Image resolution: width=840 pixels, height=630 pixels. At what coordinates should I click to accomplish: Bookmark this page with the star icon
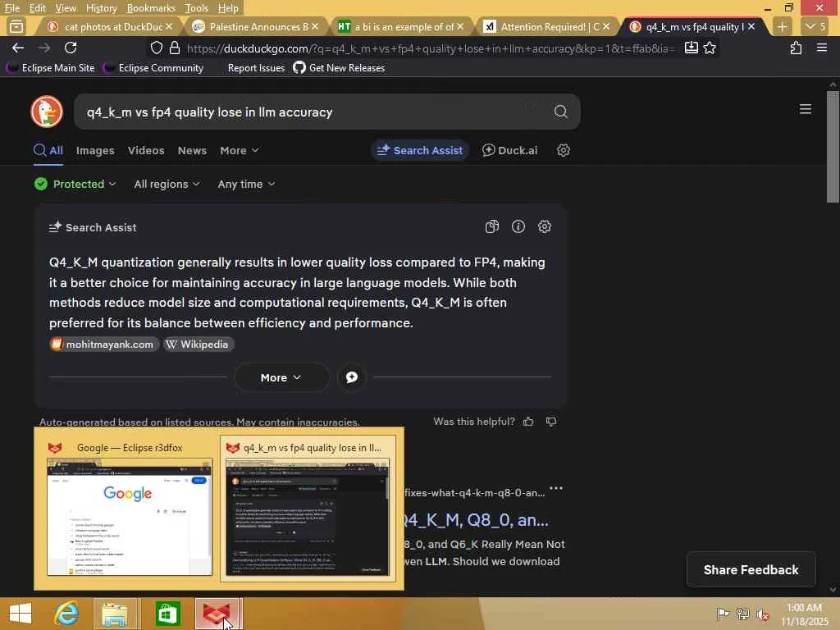[710, 48]
